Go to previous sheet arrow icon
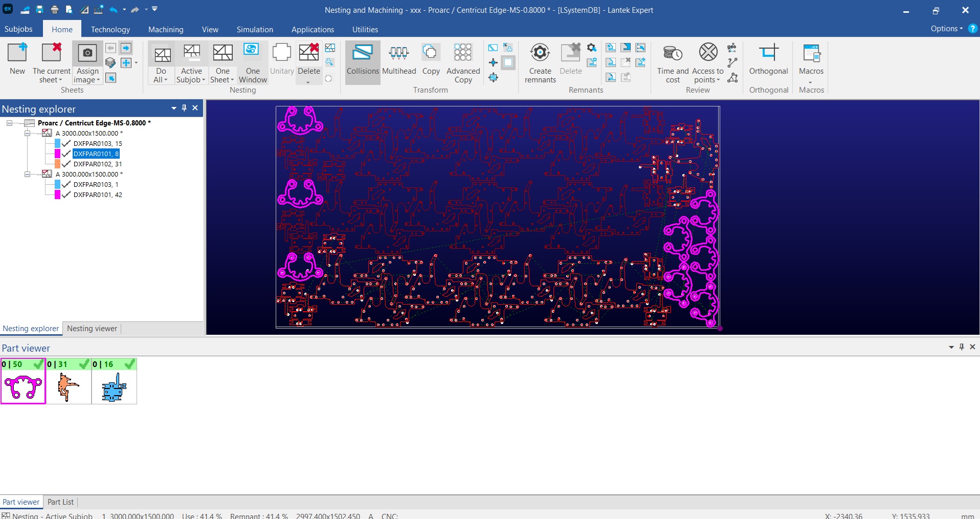This screenshot has width=980, height=519. pos(110,48)
